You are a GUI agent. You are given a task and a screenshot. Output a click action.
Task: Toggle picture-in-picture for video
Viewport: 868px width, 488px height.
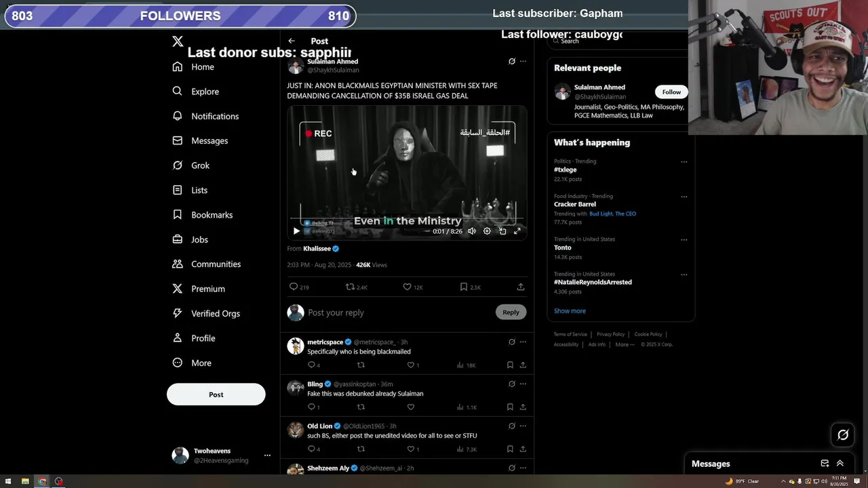pos(502,231)
